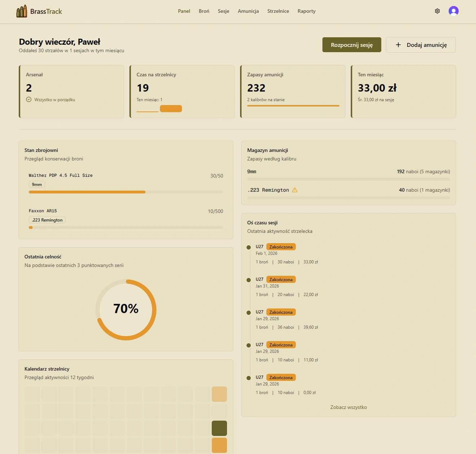Image resolution: width=476 pixels, height=454 pixels.
Task: Select the Jan 31, 2026 timeline dot
Action: coord(248,280)
